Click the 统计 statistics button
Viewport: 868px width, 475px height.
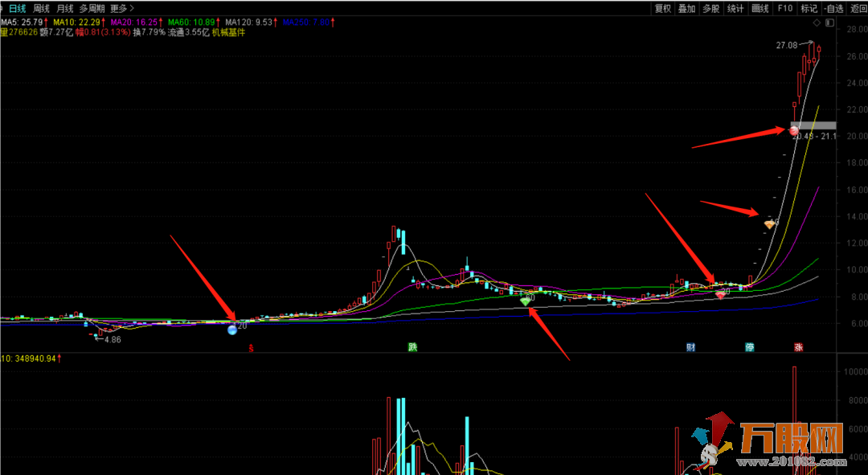(x=735, y=8)
